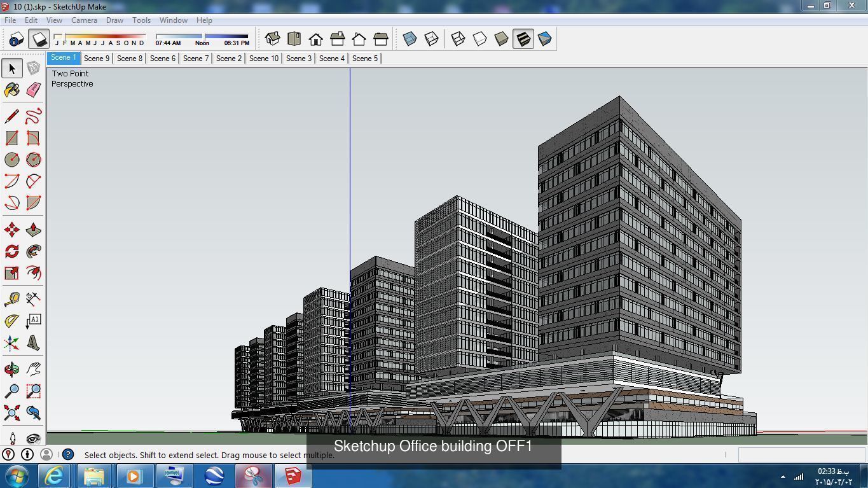Switch to Iso standard view
This screenshot has width=868, height=488.
coord(273,39)
